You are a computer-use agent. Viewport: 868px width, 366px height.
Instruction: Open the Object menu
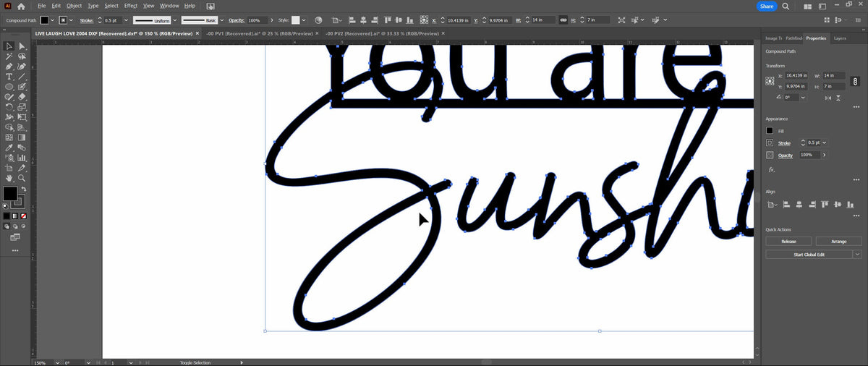74,6
